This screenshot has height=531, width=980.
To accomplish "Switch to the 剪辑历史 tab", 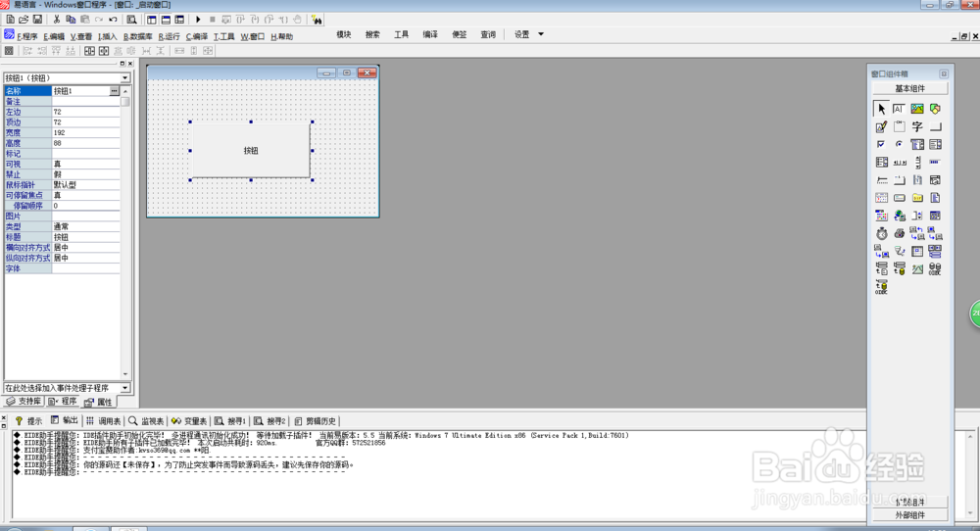I will 315,421.
